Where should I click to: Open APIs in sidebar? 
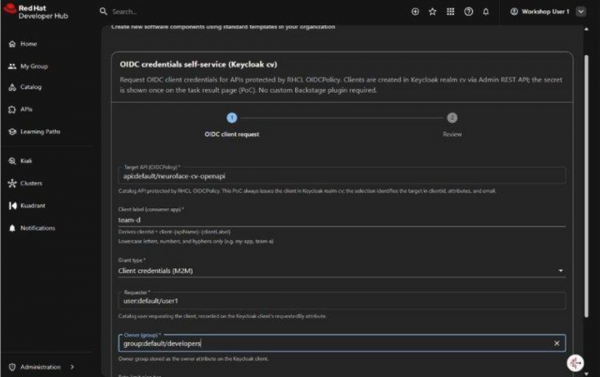pos(26,109)
